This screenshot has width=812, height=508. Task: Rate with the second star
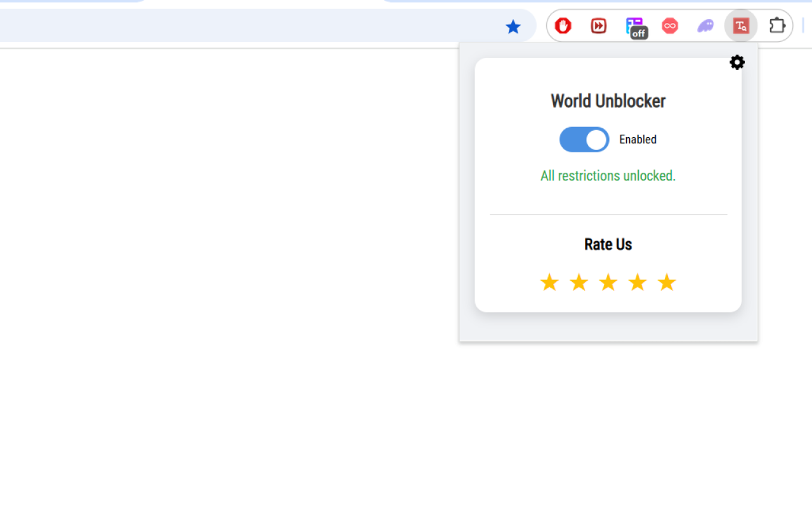pyautogui.click(x=579, y=283)
